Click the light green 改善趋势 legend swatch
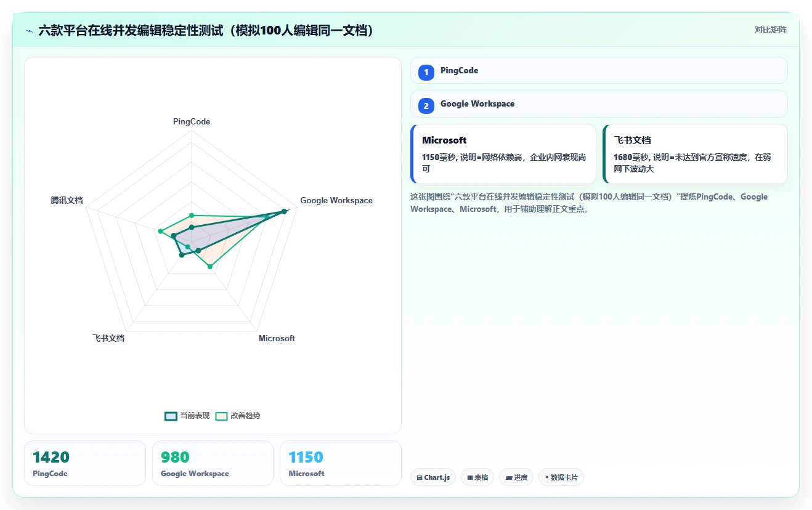The height and width of the screenshot is (510, 812). tap(221, 416)
